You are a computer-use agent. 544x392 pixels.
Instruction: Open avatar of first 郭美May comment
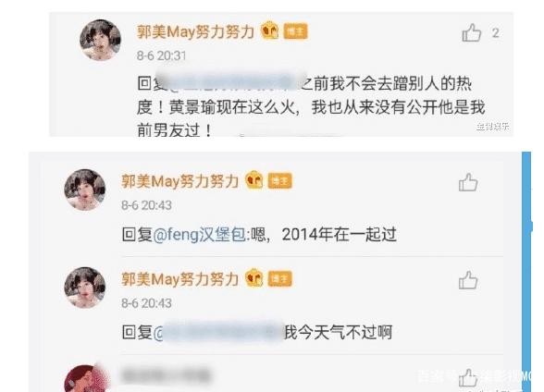pyautogui.click(x=101, y=40)
